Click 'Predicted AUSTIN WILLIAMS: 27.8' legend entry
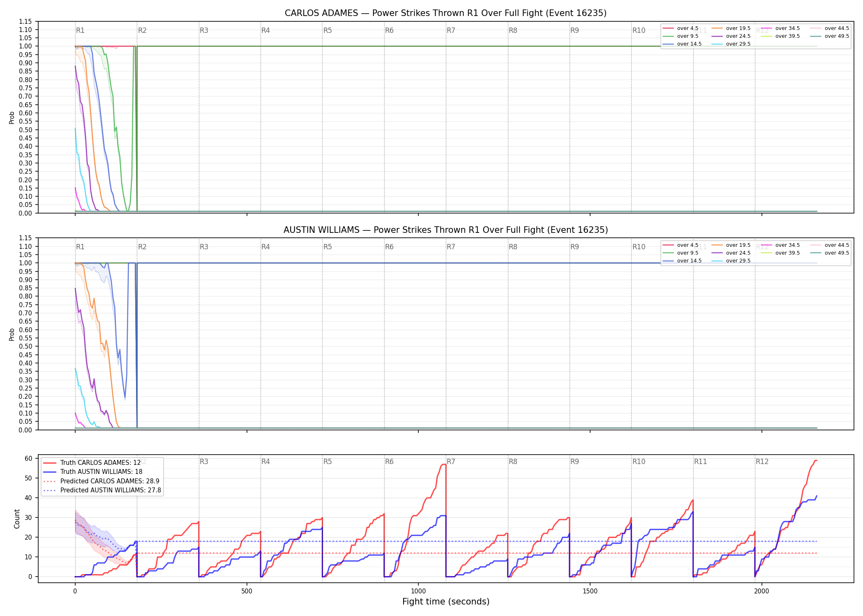The height and width of the screenshot is (616, 863). click(x=102, y=490)
